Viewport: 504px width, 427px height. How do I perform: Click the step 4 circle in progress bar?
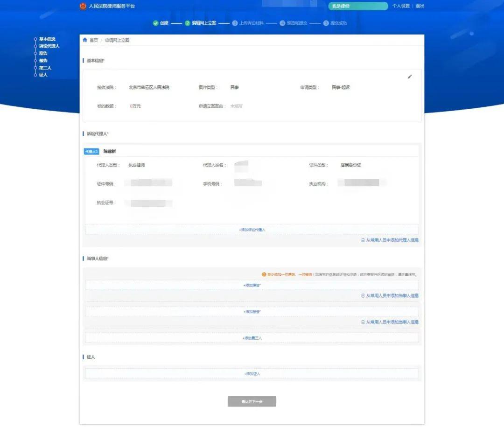(x=282, y=23)
